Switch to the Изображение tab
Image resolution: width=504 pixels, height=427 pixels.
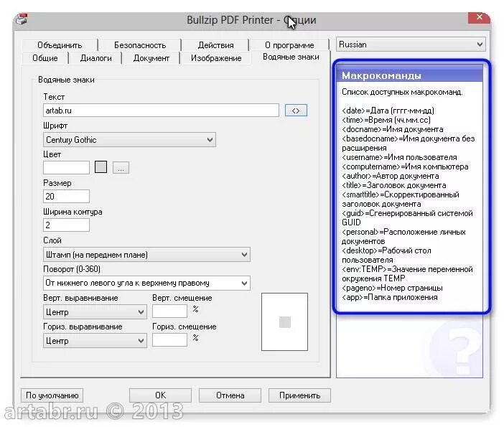coord(216,58)
